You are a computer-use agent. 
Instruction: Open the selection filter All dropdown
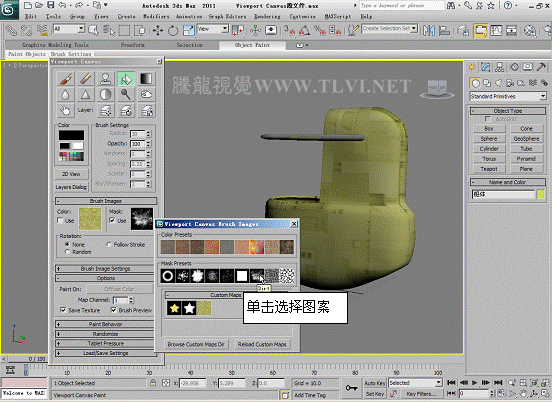[69, 29]
